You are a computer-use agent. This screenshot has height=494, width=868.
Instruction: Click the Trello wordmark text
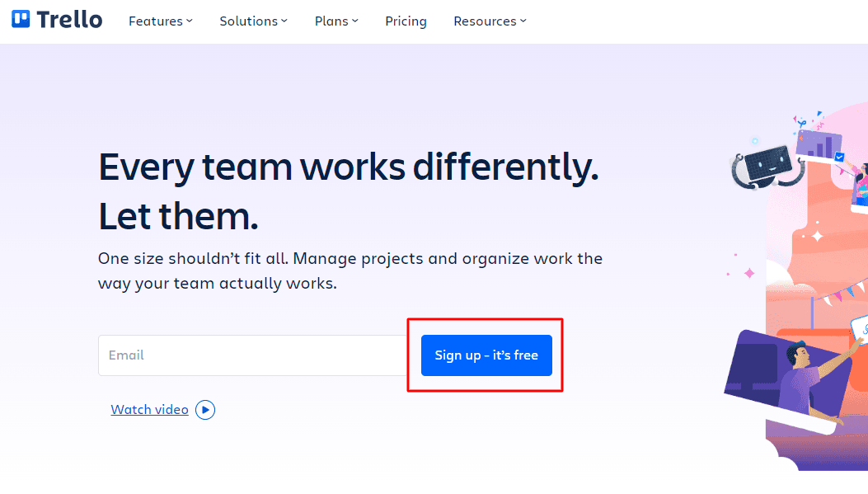point(69,20)
